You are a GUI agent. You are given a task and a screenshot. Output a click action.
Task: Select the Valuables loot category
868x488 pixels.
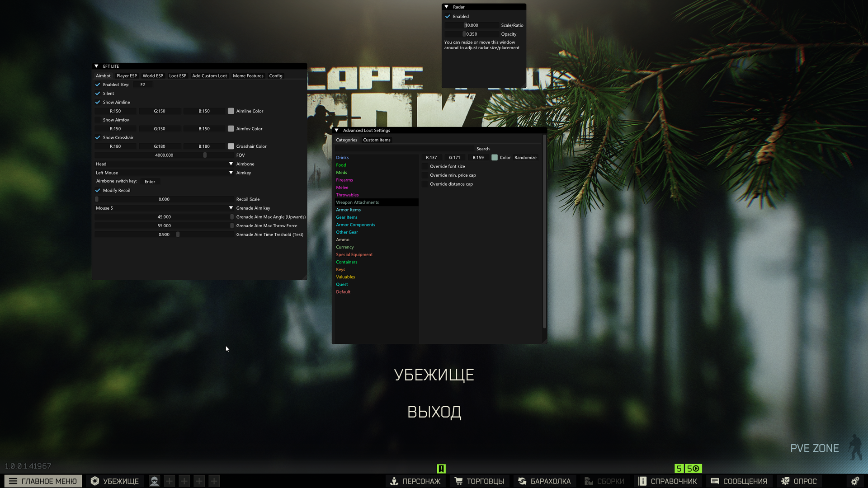tap(376, 277)
